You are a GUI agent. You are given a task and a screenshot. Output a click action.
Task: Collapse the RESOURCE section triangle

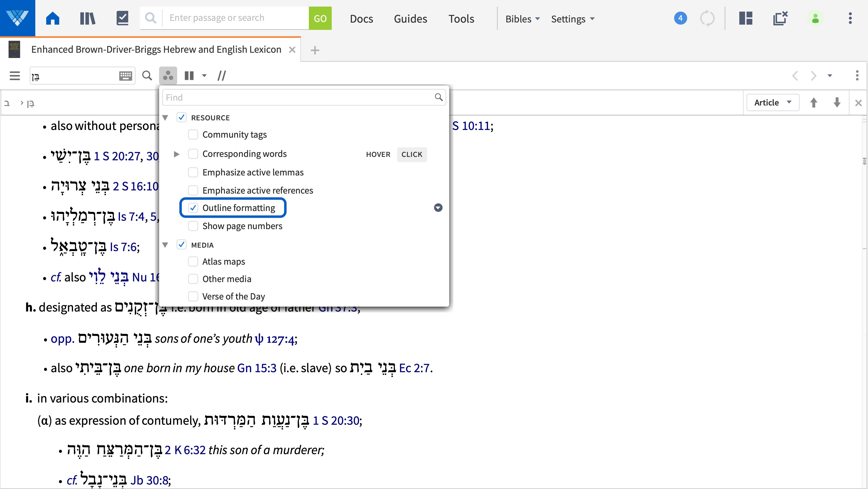pyautogui.click(x=165, y=118)
